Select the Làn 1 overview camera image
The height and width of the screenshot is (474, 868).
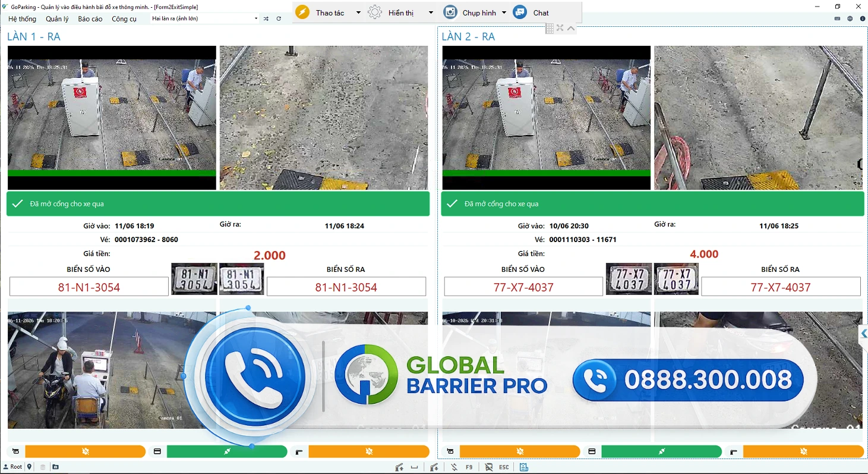pos(112,118)
